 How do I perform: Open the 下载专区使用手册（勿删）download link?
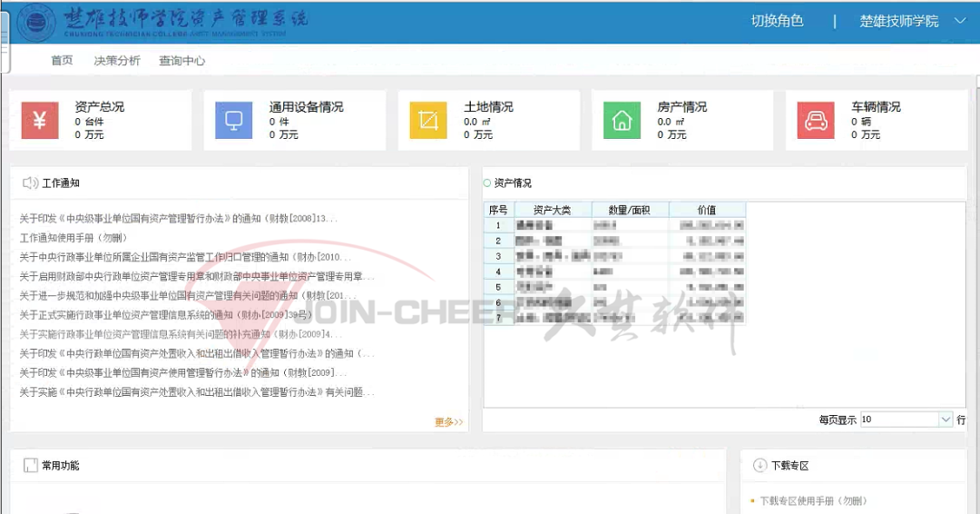(812, 500)
